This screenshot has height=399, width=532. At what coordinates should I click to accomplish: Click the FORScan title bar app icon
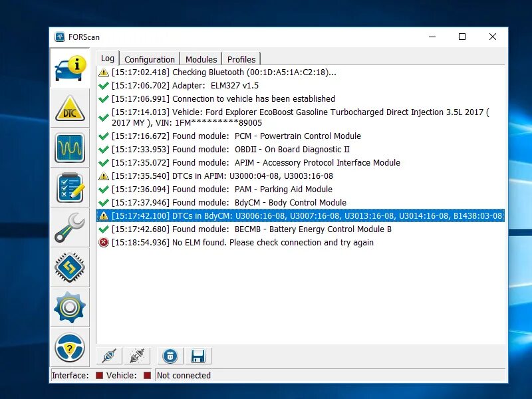[x=60, y=37]
